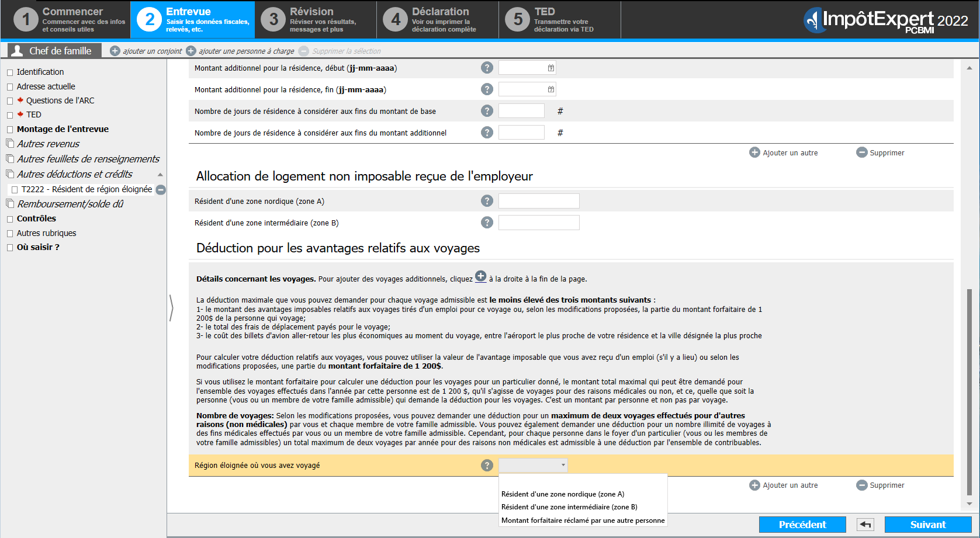The width and height of the screenshot is (980, 538).
Task: Toggle the T2222 Résident de région éloignée checkbox
Action: click(x=15, y=190)
